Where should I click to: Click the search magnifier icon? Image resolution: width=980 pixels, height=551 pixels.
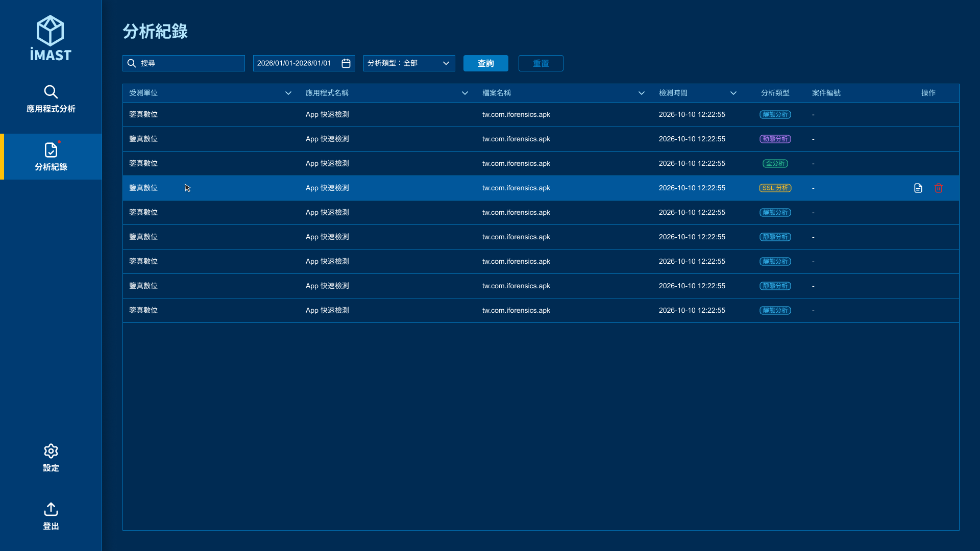132,63
